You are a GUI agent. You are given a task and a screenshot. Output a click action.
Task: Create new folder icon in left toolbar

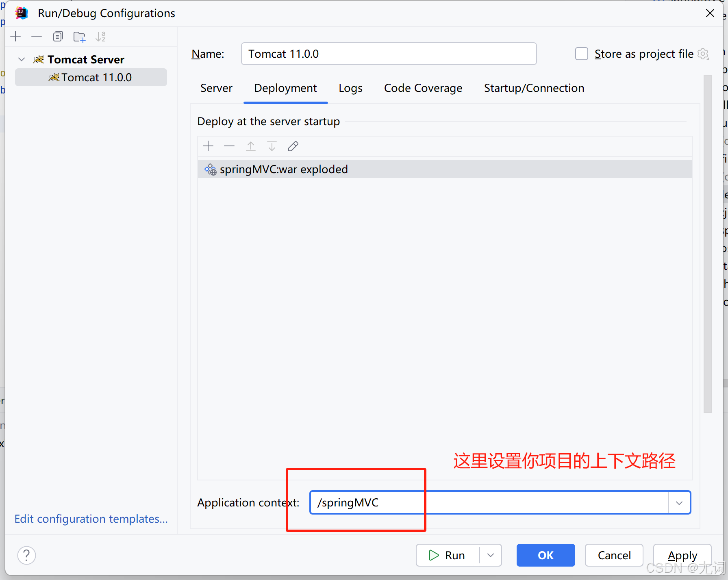79,37
